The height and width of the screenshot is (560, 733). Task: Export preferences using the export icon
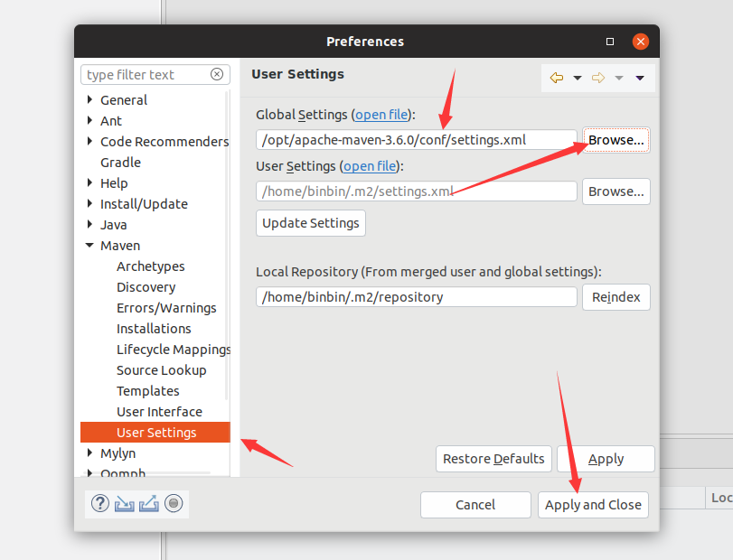[148, 503]
